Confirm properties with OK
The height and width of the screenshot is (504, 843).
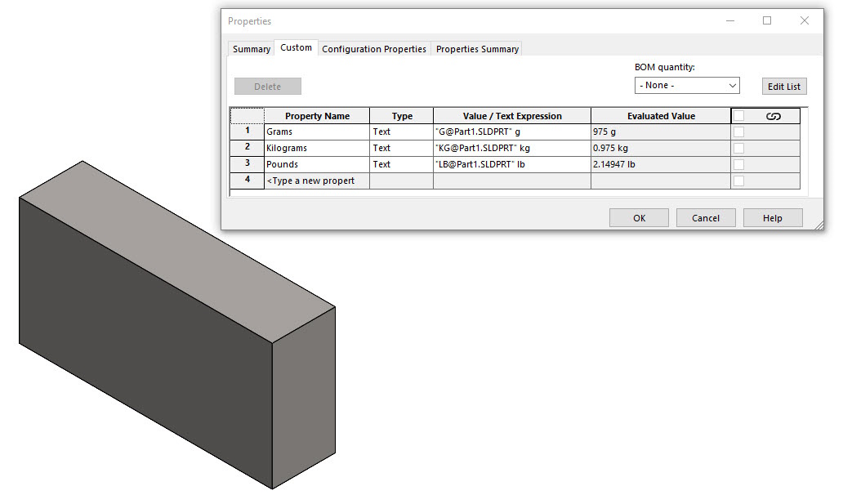638,217
